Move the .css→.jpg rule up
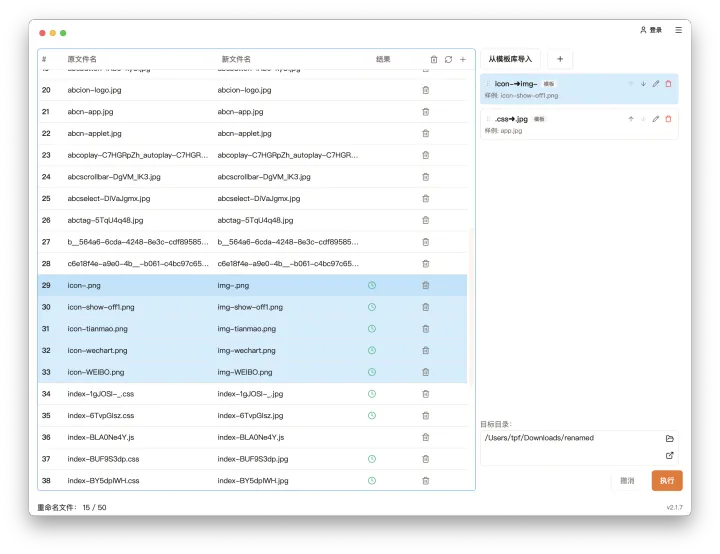The image size is (720, 554). click(x=631, y=119)
